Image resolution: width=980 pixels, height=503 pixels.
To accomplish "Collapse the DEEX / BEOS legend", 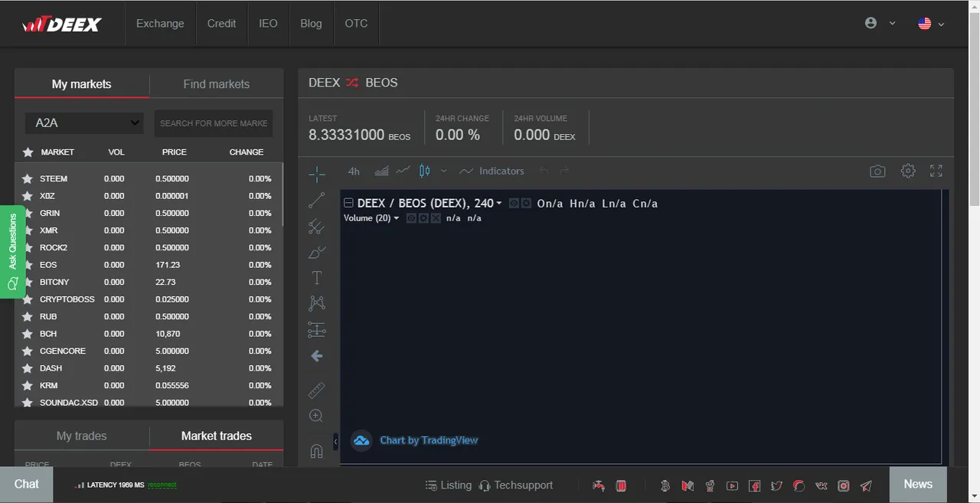I will pos(348,203).
